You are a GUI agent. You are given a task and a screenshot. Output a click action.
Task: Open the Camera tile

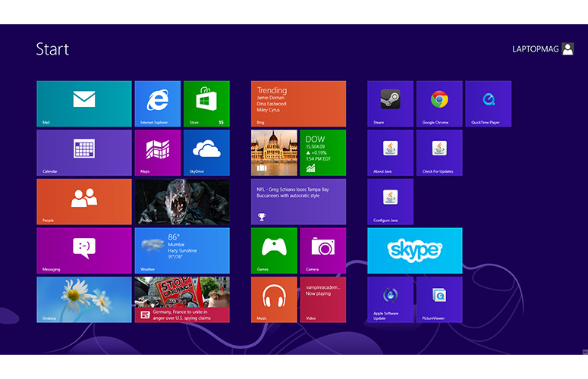point(323,251)
